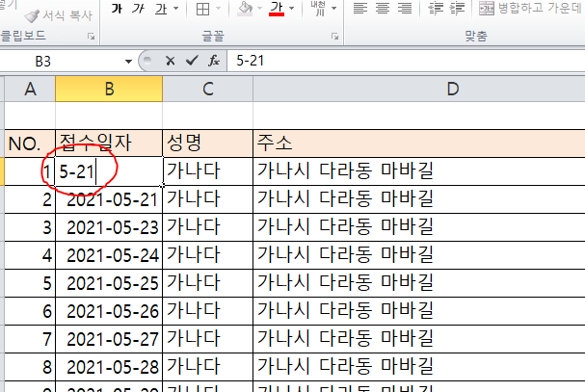This screenshot has width=585, height=392.
Task: Click the Name Box showing B3
Action: pyautogui.click(x=61, y=62)
